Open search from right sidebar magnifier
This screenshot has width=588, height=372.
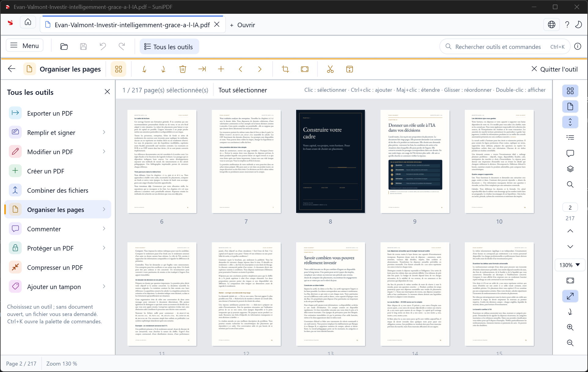(570, 184)
